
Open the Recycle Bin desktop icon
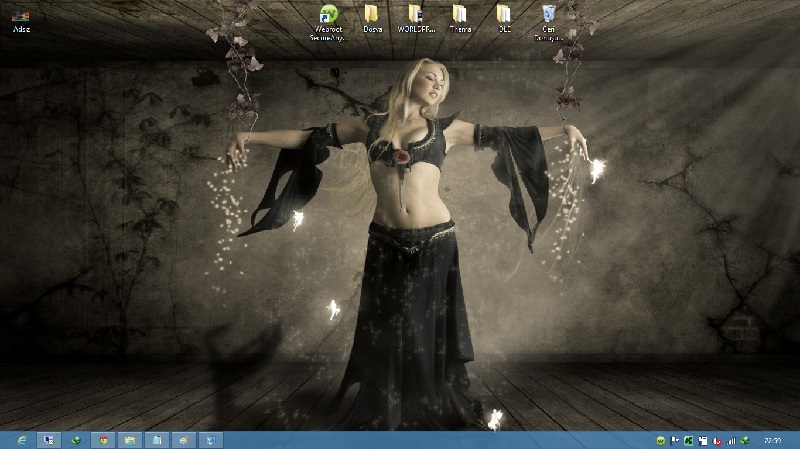(x=549, y=16)
